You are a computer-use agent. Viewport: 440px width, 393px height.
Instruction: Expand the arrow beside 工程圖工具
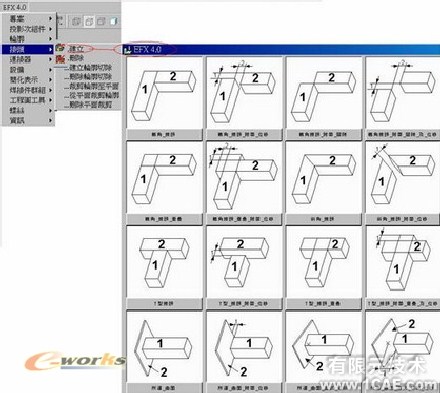coord(50,100)
